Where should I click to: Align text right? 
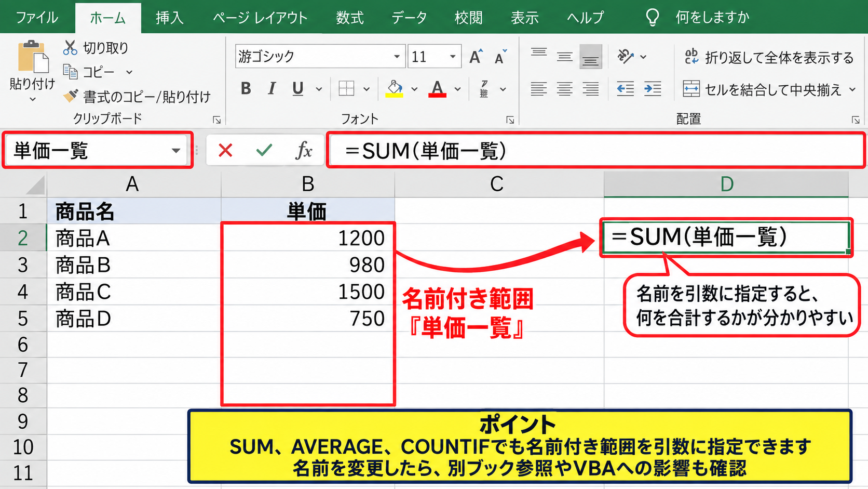591,89
